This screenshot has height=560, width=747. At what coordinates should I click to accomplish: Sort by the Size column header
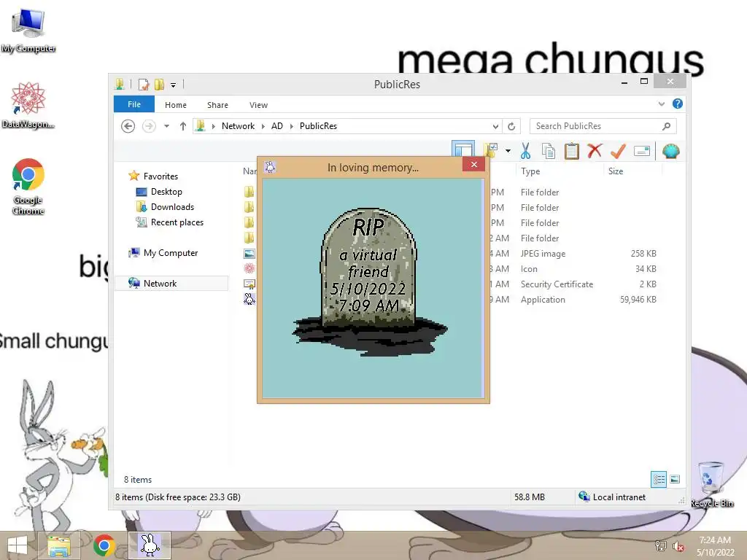click(616, 171)
